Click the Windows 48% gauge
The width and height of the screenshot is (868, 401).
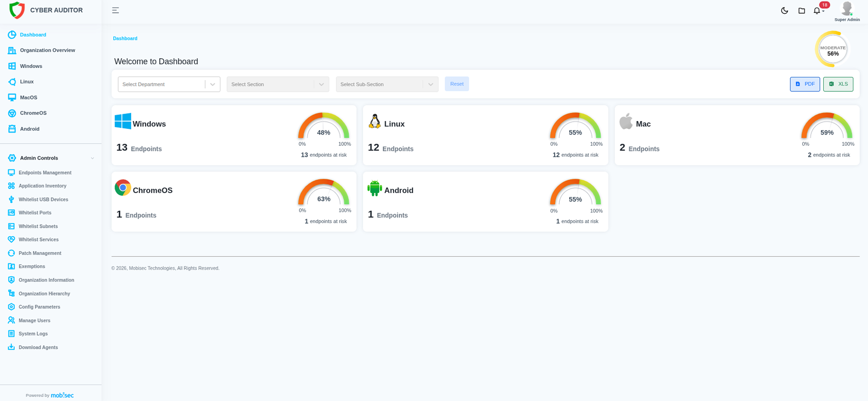pyautogui.click(x=324, y=126)
